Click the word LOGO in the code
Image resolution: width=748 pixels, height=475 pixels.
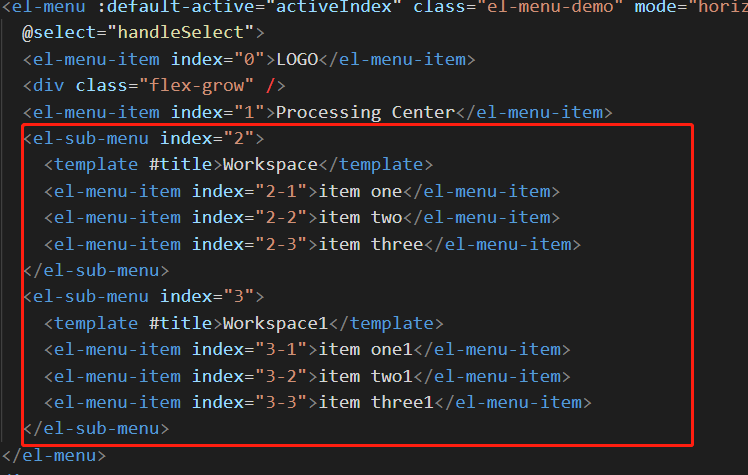297,59
